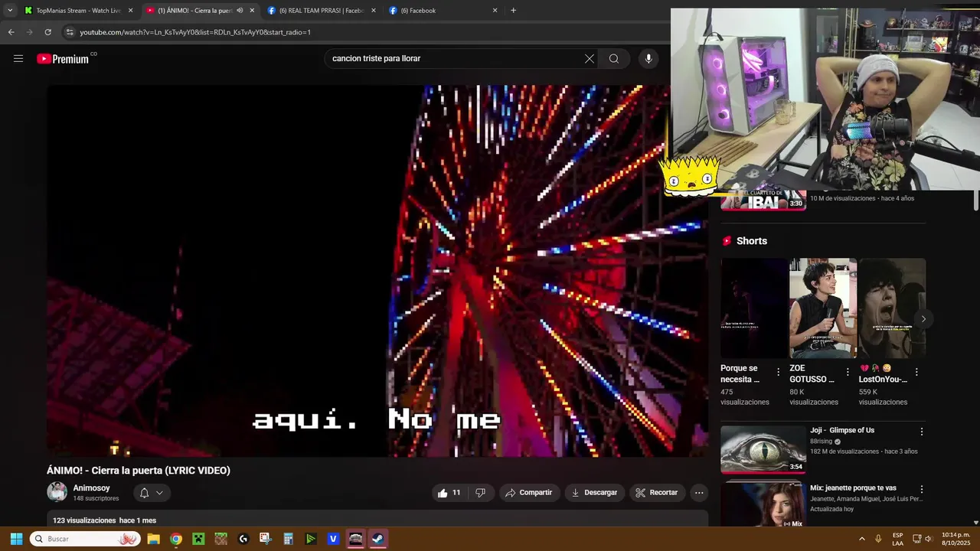Dislike the video with the thumbs-down button
Screen dimensions: 980x551
[x=480, y=493]
